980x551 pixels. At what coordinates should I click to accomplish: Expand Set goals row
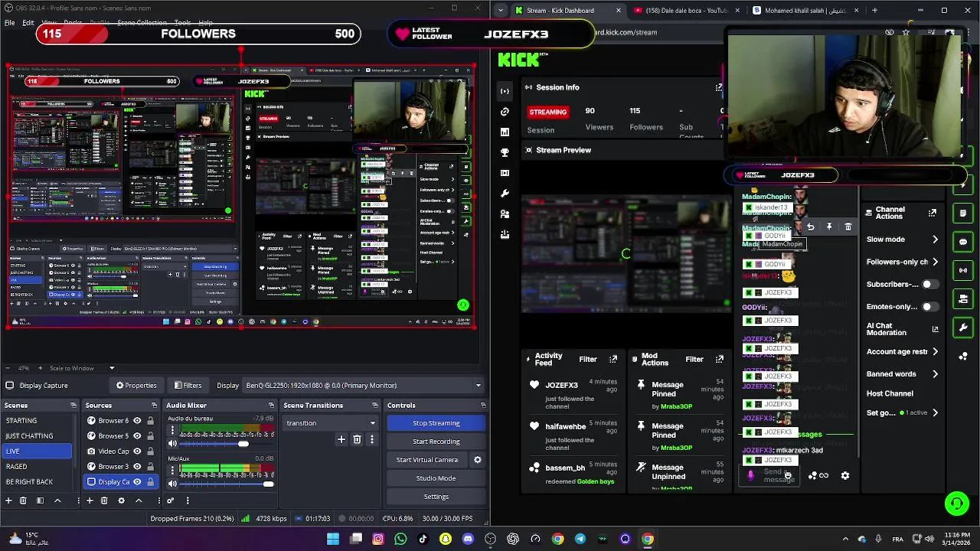point(935,412)
